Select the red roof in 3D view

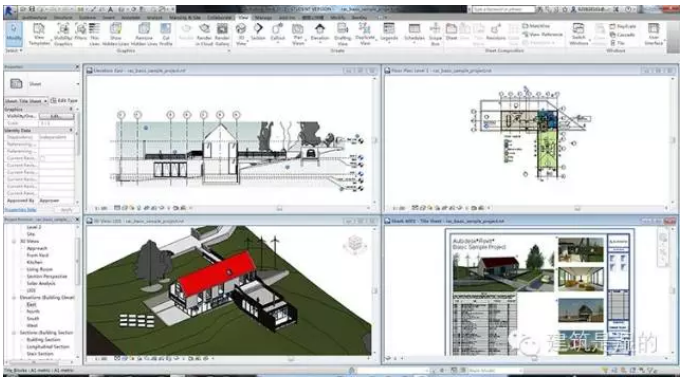(x=217, y=273)
